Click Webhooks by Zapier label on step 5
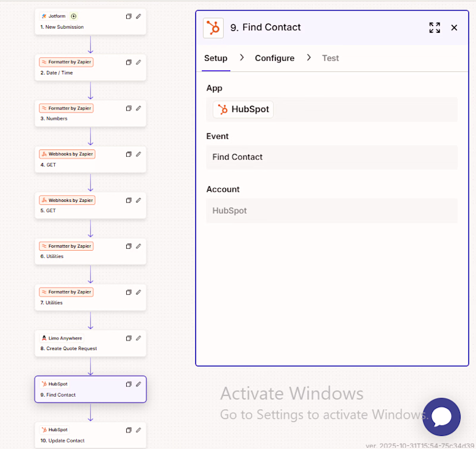The height and width of the screenshot is (449, 476). [67, 200]
